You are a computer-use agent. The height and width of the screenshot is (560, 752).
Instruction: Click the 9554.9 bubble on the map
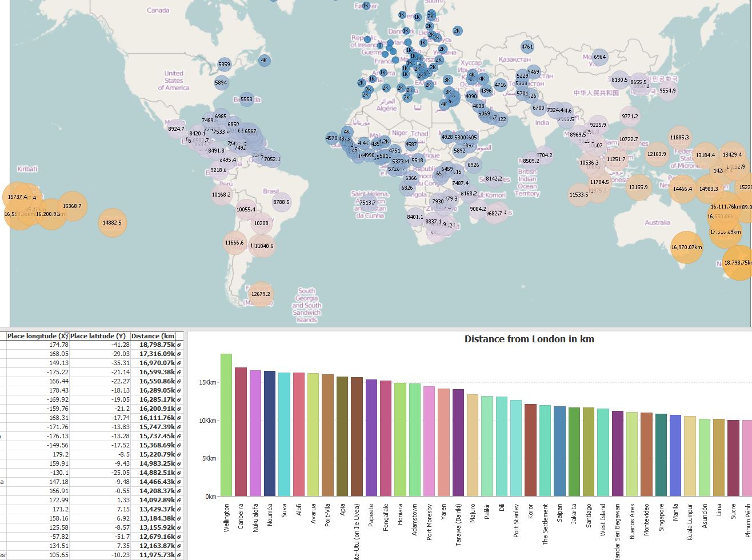[667, 90]
